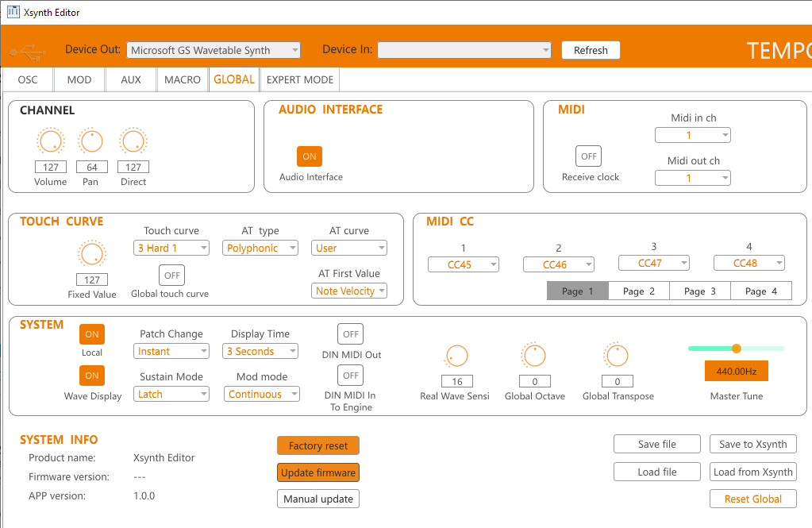Viewport: 812px width, 528px height.
Task: Open the AT type Polyphonic dropdown
Action: point(260,248)
